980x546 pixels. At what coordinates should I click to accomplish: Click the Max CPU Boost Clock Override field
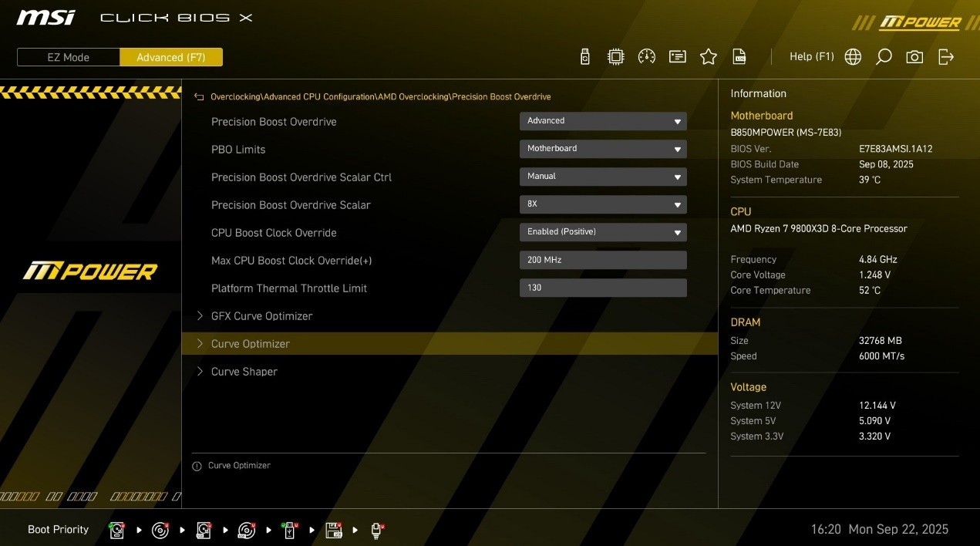(x=602, y=260)
